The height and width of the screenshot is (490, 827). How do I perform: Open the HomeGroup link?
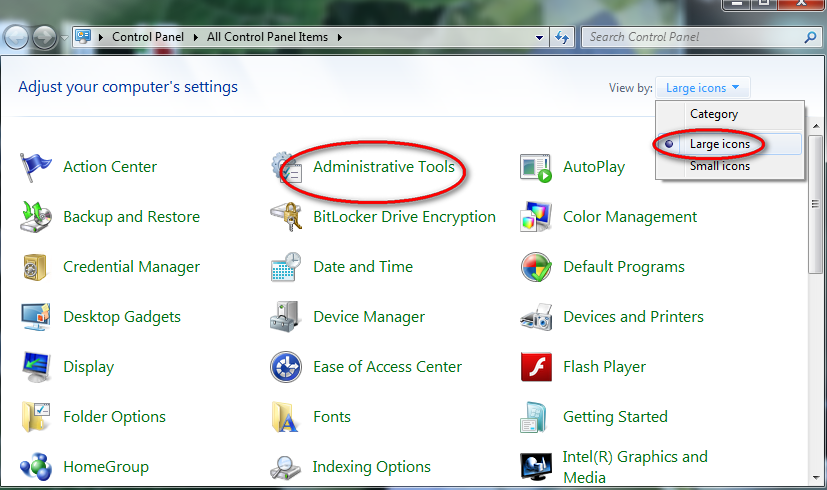click(x=106, y=467)
